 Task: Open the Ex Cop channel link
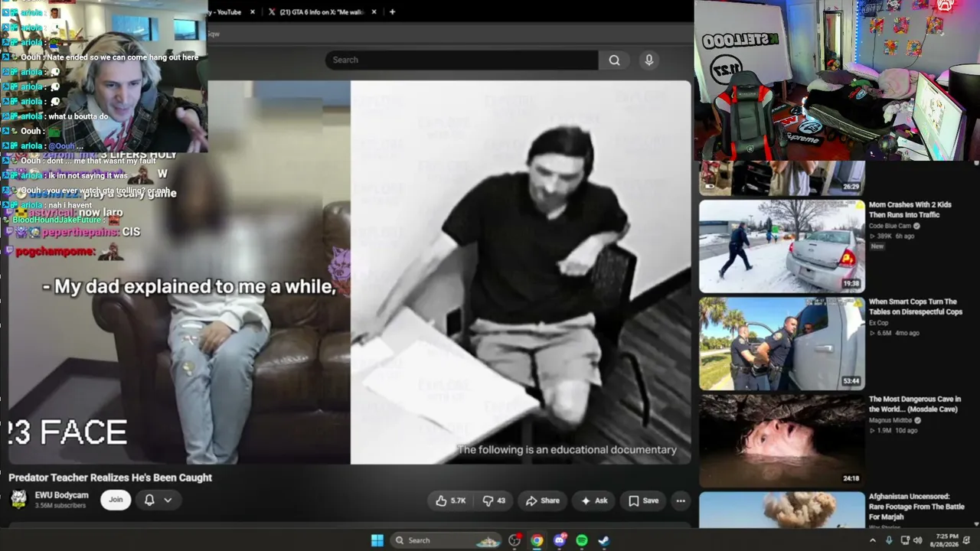click(878, 323)
